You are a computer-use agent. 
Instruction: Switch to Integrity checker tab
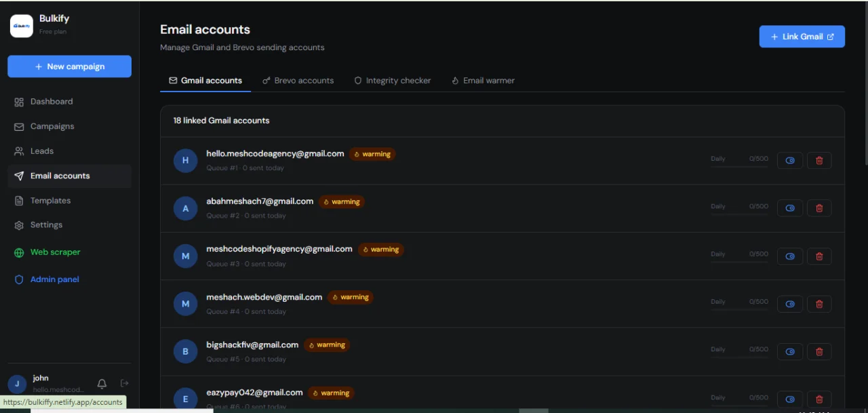[x=393, y=80]
